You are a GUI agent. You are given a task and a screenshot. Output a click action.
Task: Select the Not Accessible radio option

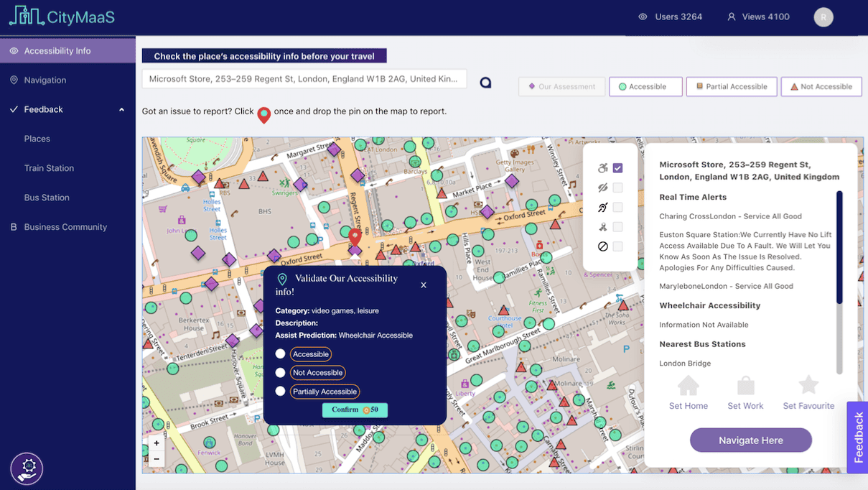click(x=280, y=372)
